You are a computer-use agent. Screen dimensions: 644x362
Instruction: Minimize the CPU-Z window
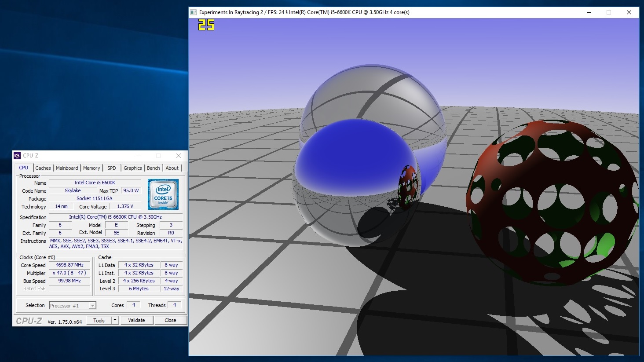click(139, 156)
